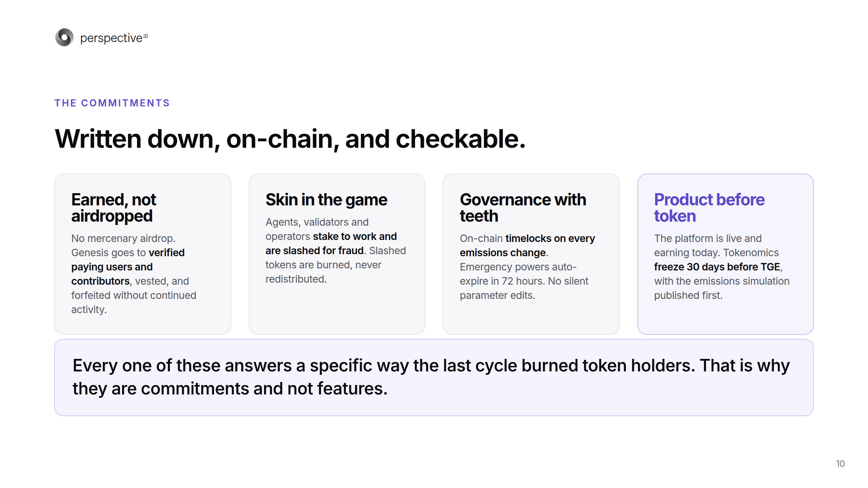
Task: Click the bottom callout about last cycle
Action: tap(434, 377)
